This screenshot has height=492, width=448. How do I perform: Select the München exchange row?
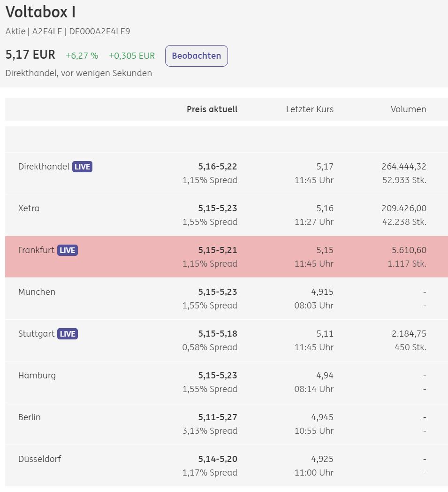click(37, 292)
